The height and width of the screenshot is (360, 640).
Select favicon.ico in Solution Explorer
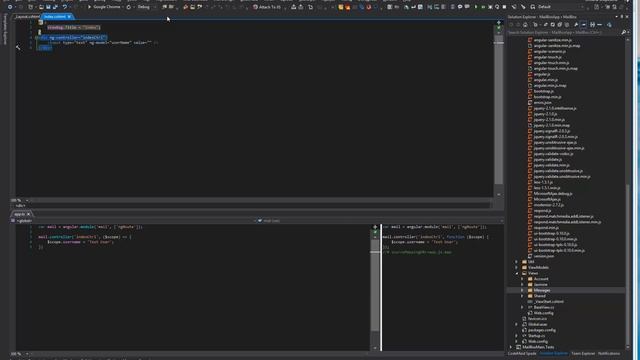(x=537, y=319)
